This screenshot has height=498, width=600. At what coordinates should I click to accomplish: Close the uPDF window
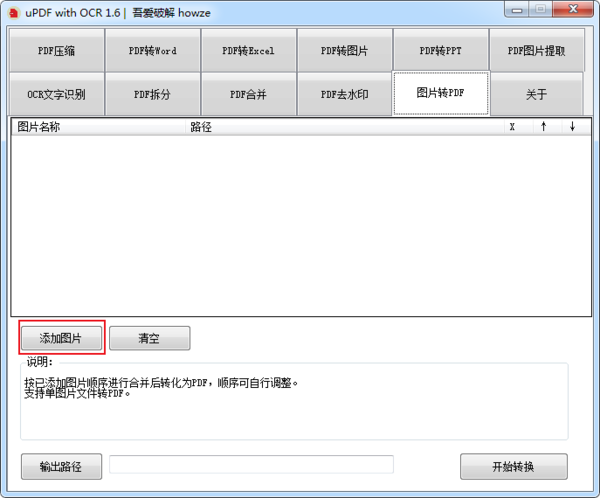coord(573,10)
